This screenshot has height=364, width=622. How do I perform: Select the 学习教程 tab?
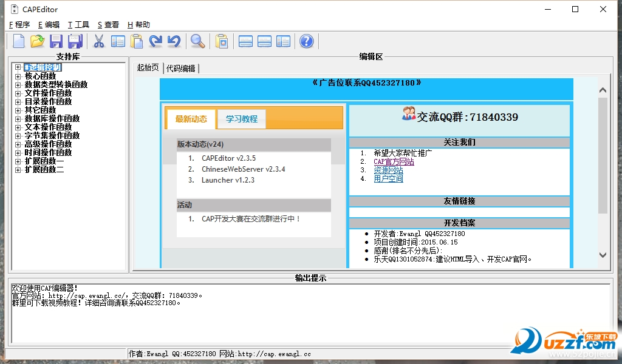click(242, 119)
